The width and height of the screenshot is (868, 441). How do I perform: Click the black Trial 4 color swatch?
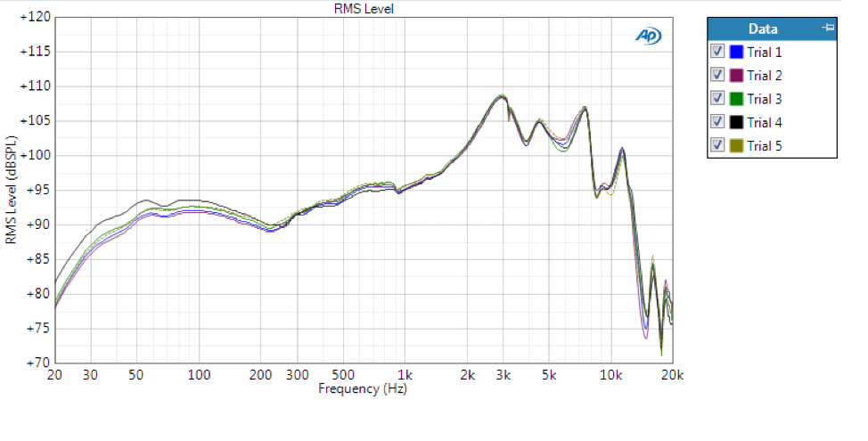(736, 122)
